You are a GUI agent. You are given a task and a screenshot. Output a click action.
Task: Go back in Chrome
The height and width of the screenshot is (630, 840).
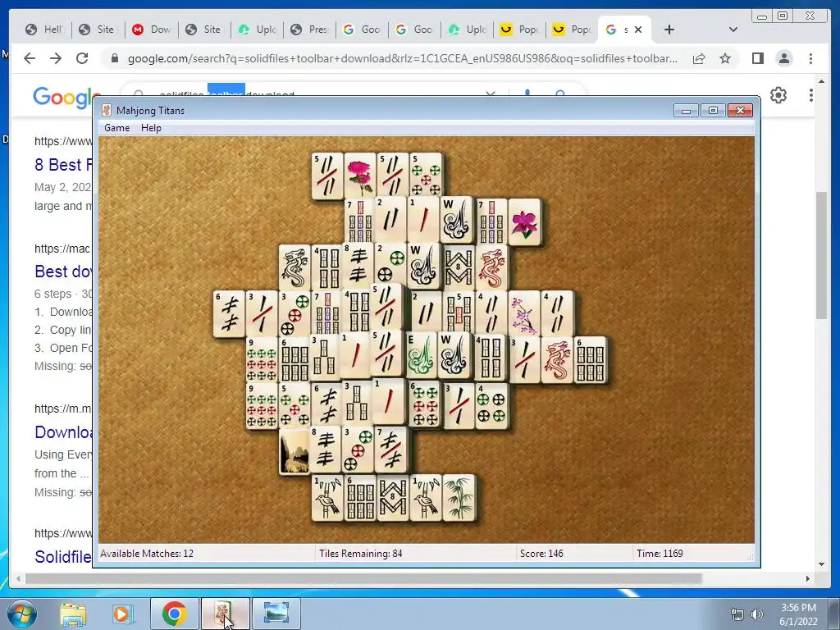coord(30,58)
